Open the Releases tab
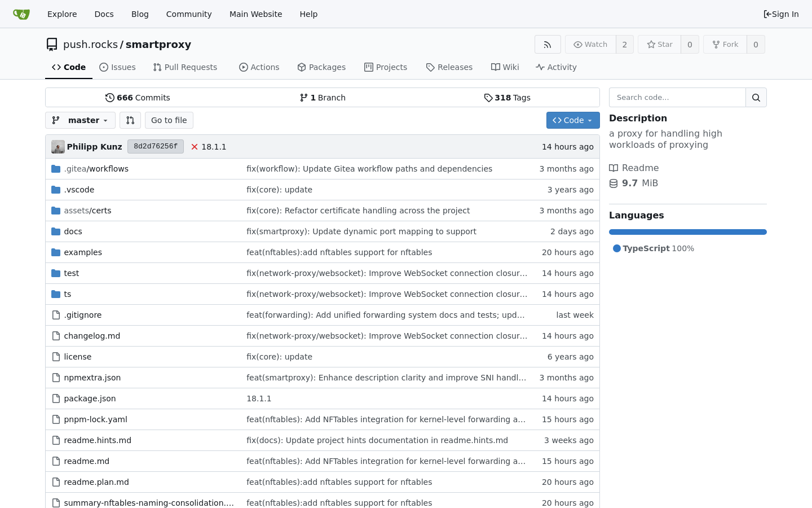Image resolution: width=812 pixels, height=508 pixels. pyautogui.click(x=449, y=67)
